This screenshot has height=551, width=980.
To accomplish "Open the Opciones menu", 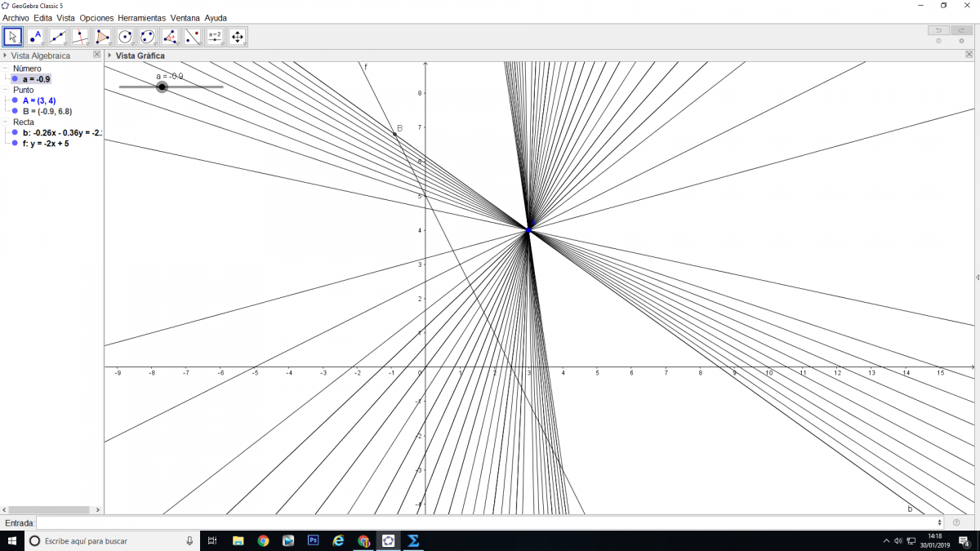I will (x=96, y=18).
